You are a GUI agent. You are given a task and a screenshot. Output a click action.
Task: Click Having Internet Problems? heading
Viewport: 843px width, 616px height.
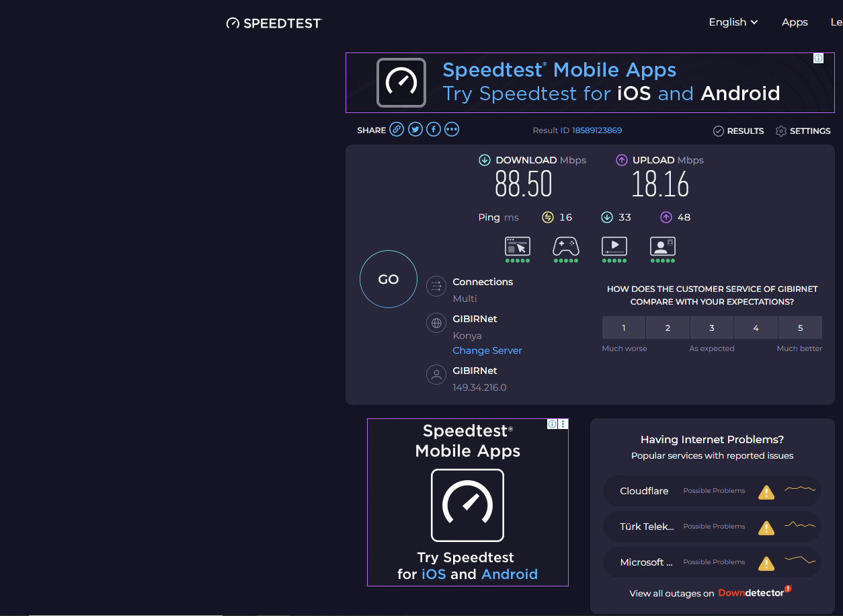712,440
